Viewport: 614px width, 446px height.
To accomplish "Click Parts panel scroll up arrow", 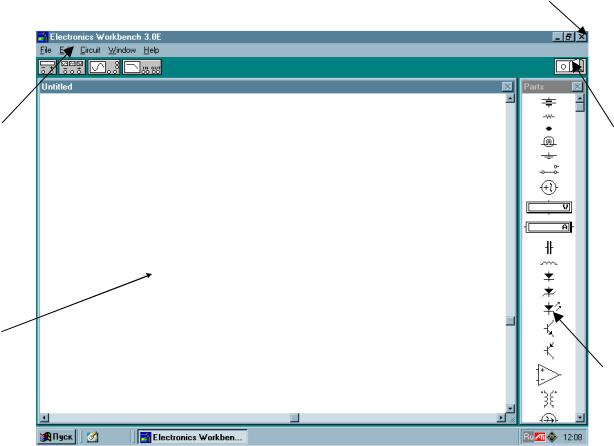I will [580, 98].
